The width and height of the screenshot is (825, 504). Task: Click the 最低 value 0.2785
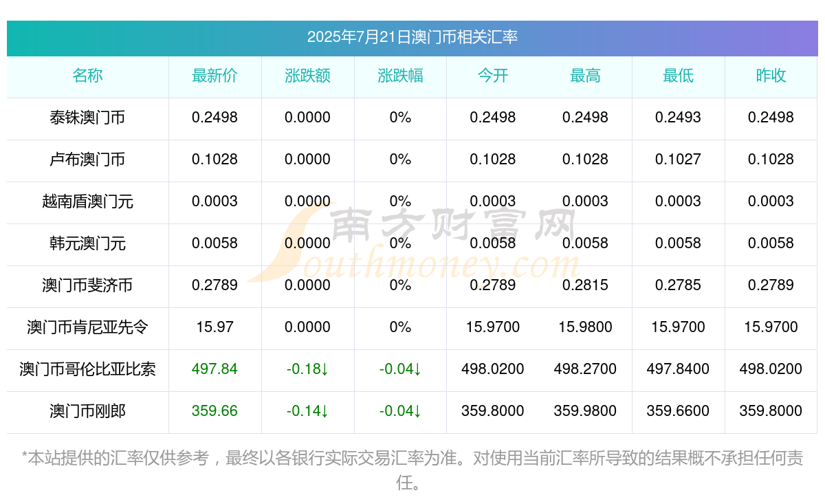tap(678, 285)
